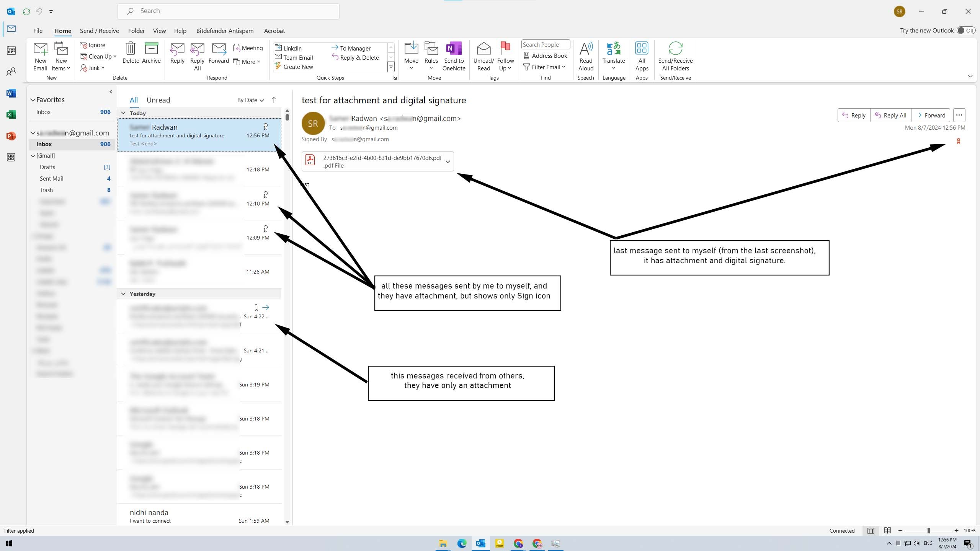Image resolution: width=980 pixels, height=551 pixels.
Task: Toggle Try the new Outlook switch
Action: pos(965,31)
